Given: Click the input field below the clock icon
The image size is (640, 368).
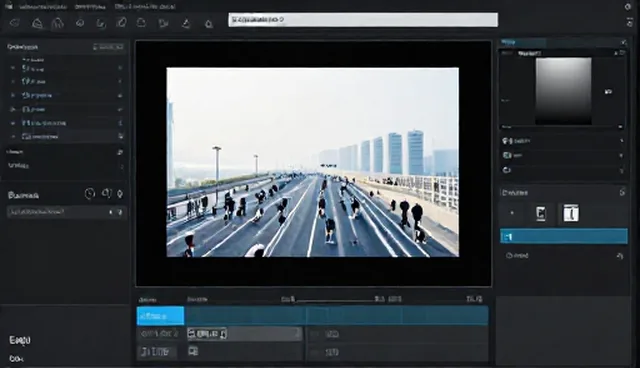Looking at the screenshot, I should pyautogui.click(x=66, y=212).
